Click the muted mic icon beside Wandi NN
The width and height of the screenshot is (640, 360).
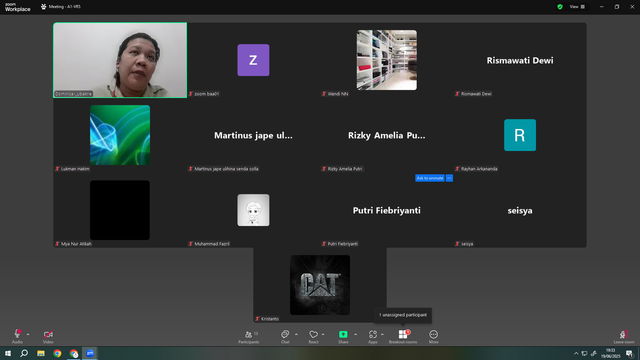click(324, 94)
